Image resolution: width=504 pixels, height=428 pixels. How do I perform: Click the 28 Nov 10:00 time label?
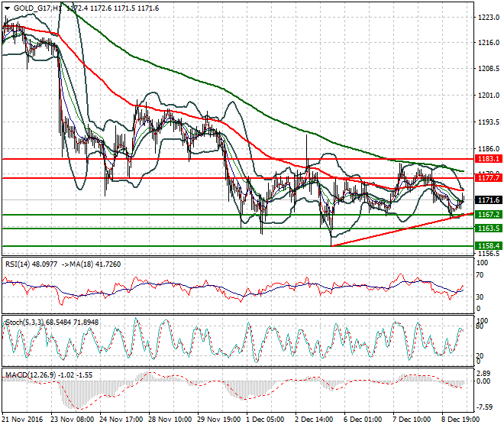[170, 420]
